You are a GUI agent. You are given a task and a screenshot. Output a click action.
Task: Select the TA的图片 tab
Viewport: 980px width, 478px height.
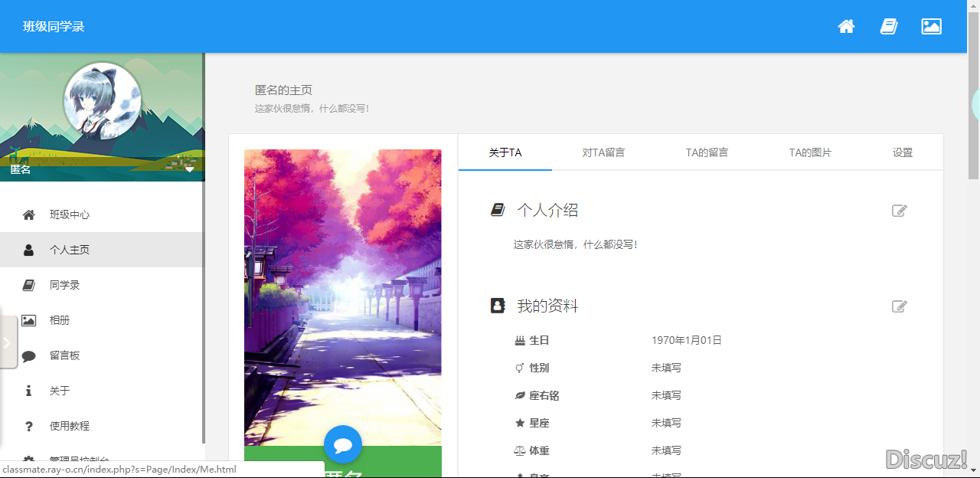tap(810, 152)
